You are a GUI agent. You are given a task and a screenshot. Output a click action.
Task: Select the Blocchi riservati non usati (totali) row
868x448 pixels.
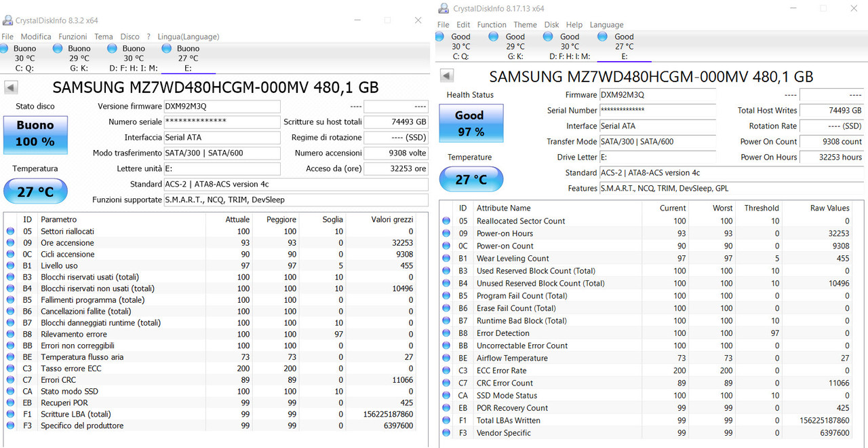(211, 288)
